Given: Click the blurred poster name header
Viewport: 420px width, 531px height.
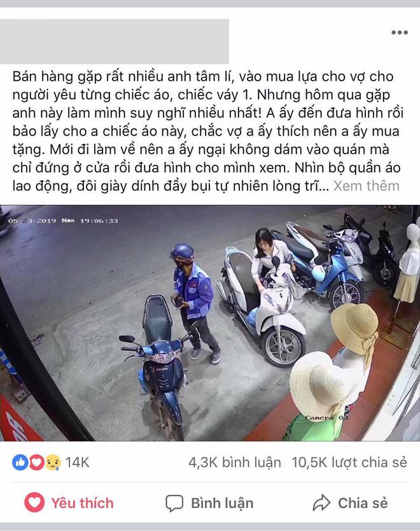Looking at the screenshot, I should (x=115, y=42).
